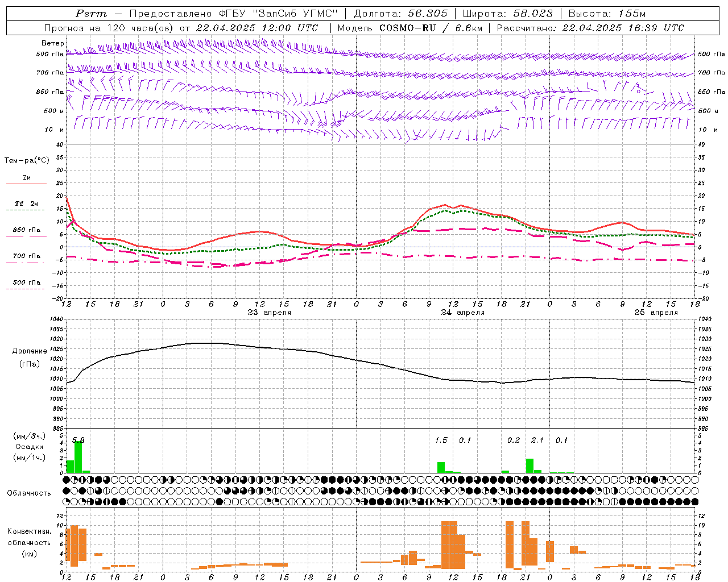Click the "1.5" precipitation value

click(441, 440)
